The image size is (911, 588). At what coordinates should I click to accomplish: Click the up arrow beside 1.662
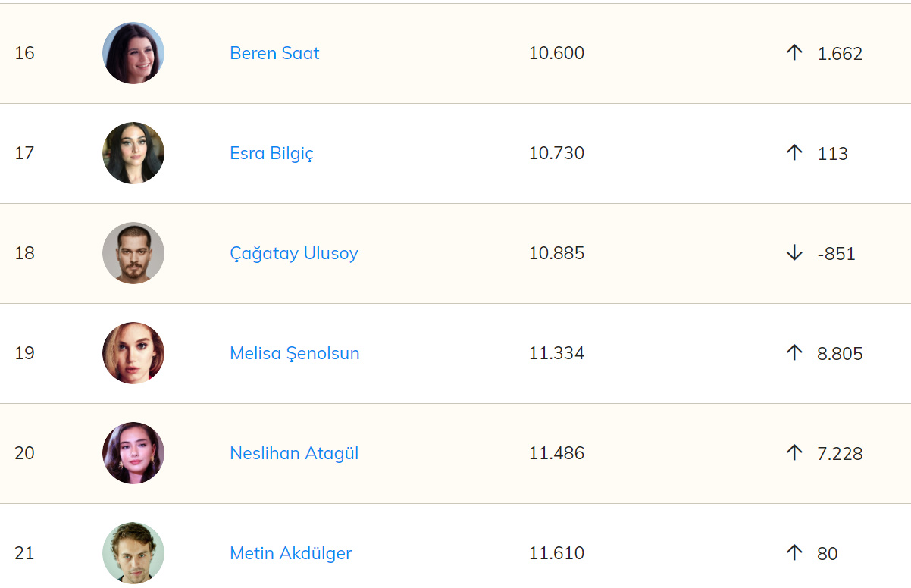[794, 53]
